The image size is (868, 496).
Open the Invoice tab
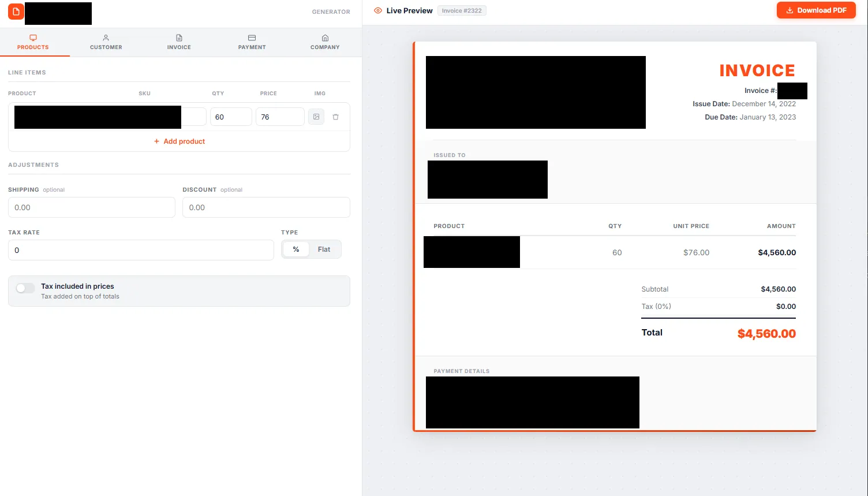pos(179,42)
